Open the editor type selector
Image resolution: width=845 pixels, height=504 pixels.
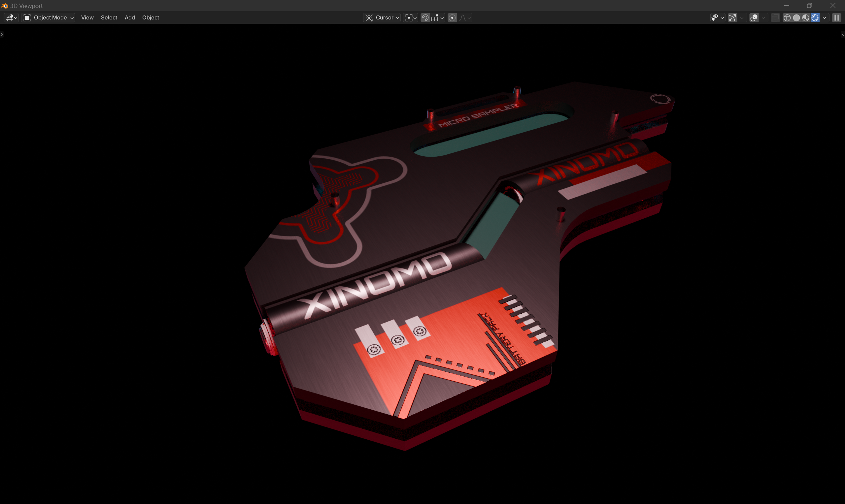(11, 18)
